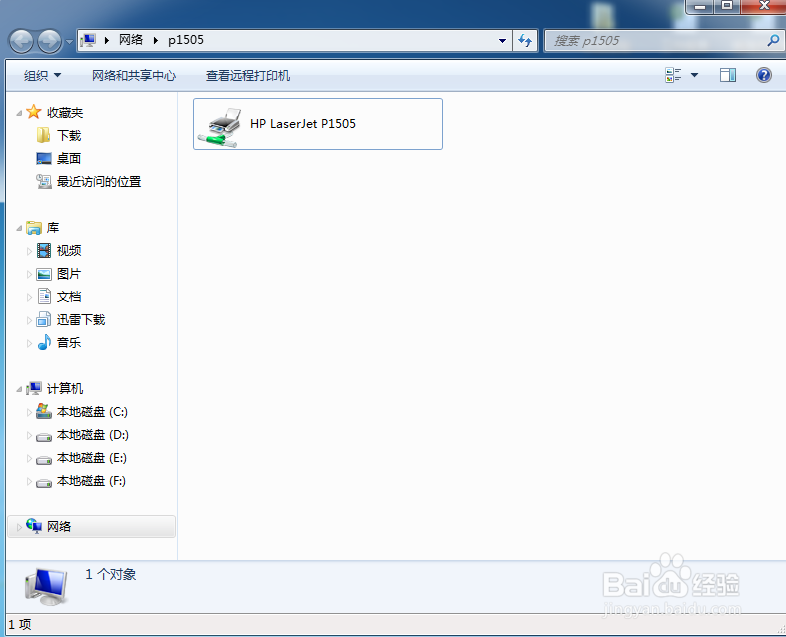Open 本地磁盘 (D:)
Image resolution: width=786 pixels, height=637 pixels.
pyautogui.click(x=93, y=435)
